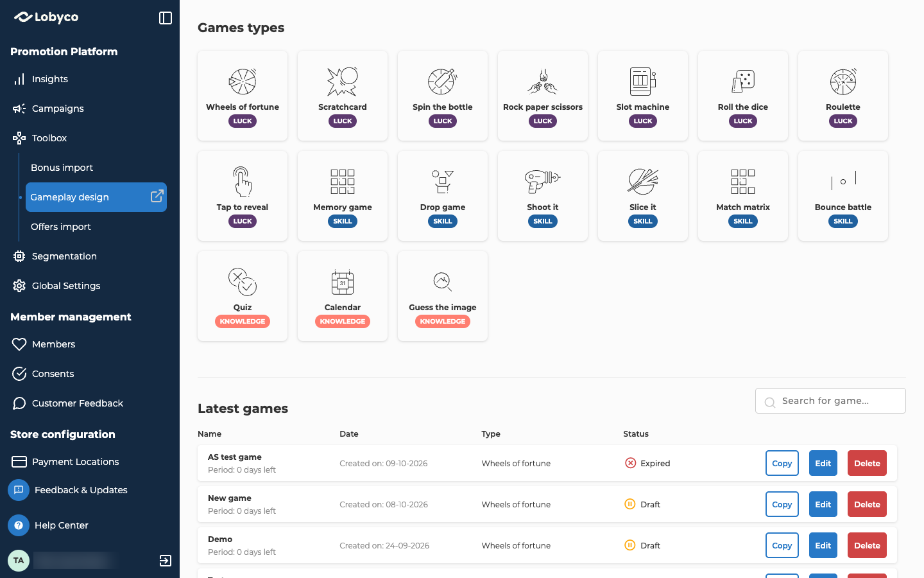
Task: Open the Bounce battle game type
Action: point(843,196)
